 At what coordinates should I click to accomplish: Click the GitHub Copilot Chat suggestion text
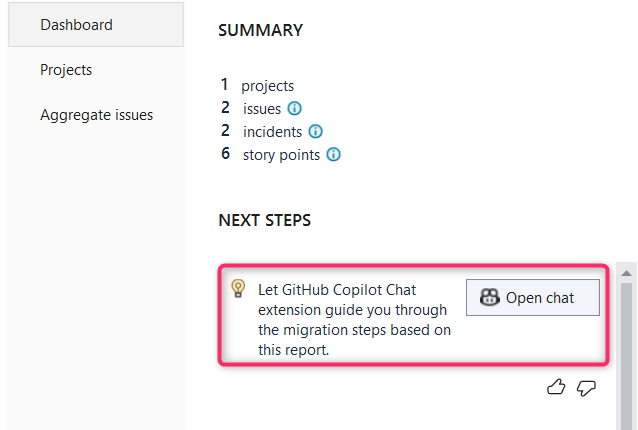[x=354, y=320]
